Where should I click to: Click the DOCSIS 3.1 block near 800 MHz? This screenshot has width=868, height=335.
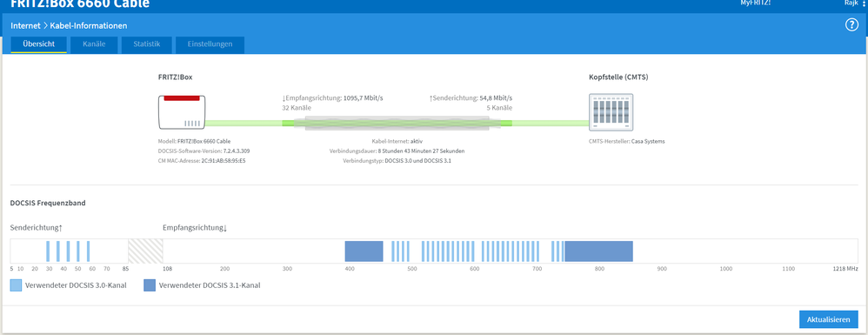click(598, 251)
